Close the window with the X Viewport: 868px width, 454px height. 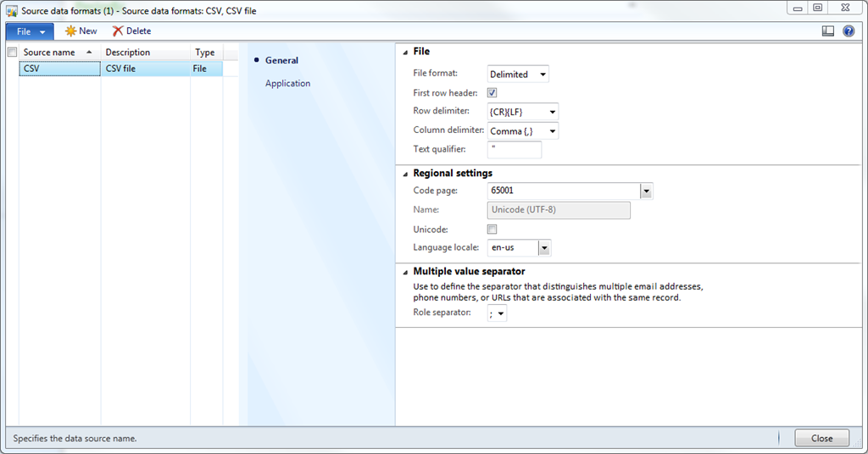(x=845, y=8)
